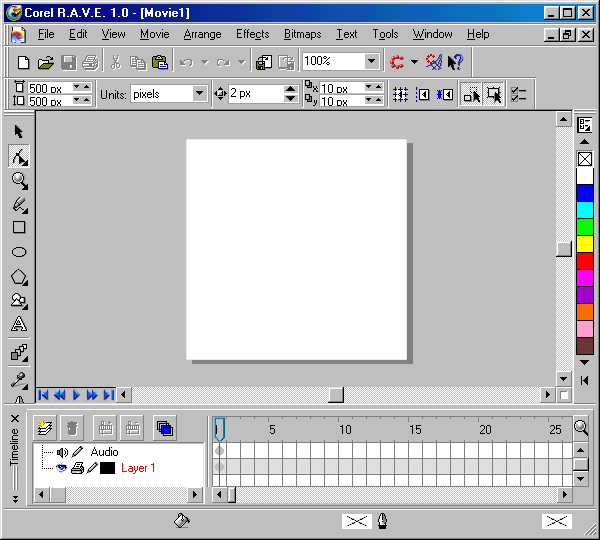The height and width of the screenshot is (540, 600).
Task: Click the Copy icon
Action: pos(138,62)
